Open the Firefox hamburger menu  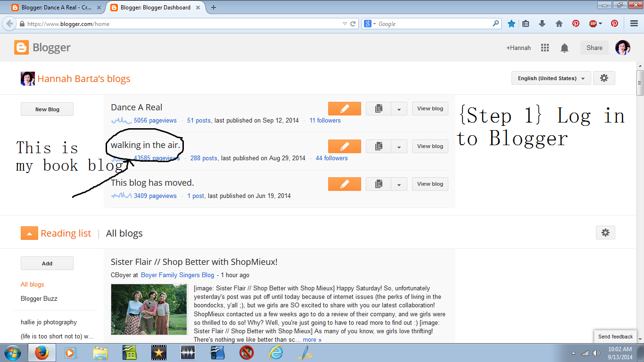tap(634, 24)
